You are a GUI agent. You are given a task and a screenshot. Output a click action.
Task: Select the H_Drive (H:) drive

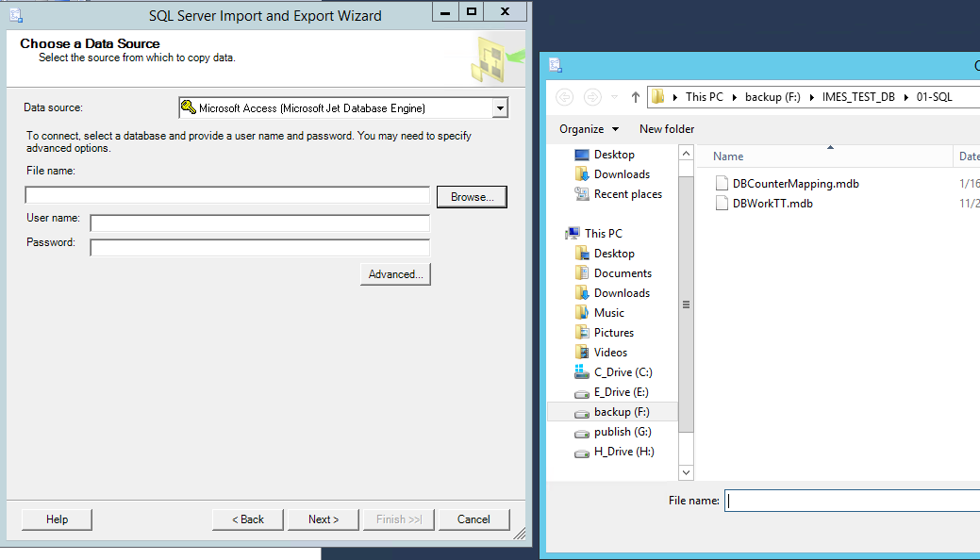pos(623,452)
